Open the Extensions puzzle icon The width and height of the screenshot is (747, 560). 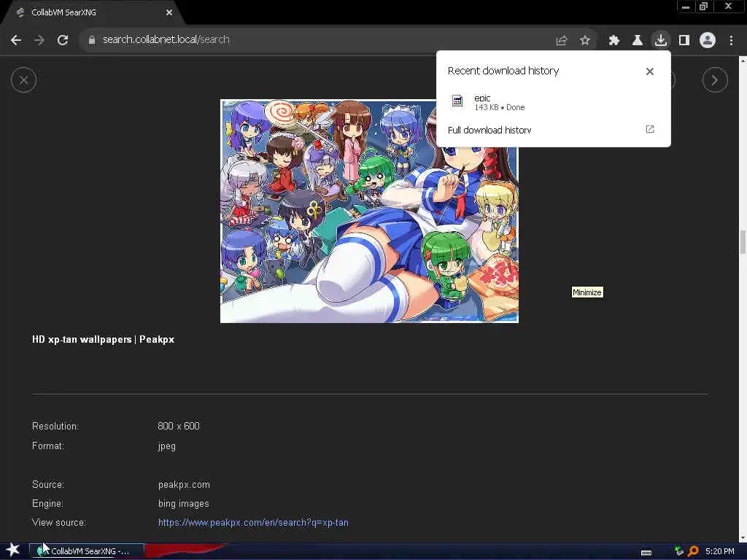coord(614,41)
